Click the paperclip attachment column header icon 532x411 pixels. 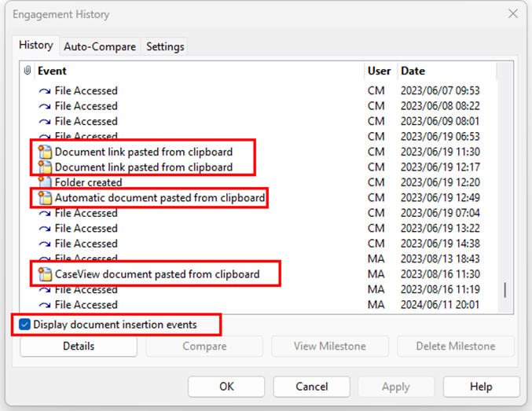pos(28,71)
